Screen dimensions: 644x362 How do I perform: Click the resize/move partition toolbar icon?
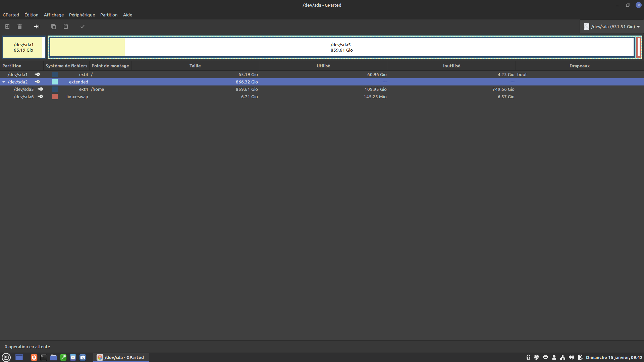pos(37,26)
